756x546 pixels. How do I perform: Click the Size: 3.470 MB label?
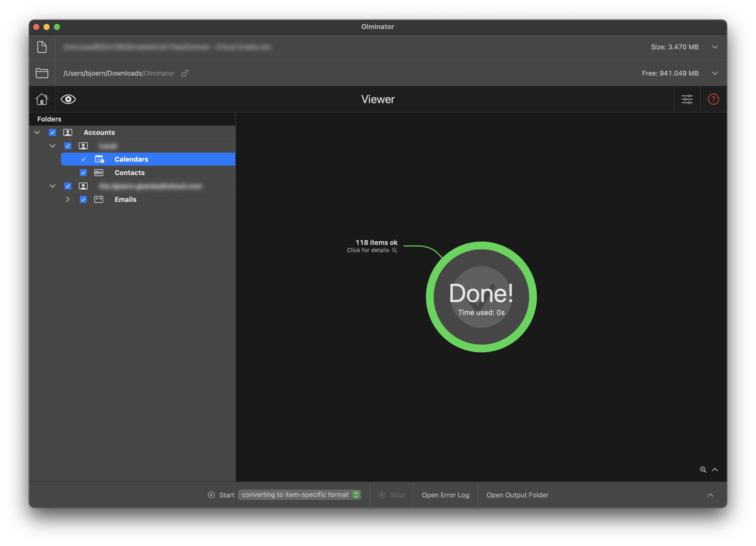click(x=674, y=47)
